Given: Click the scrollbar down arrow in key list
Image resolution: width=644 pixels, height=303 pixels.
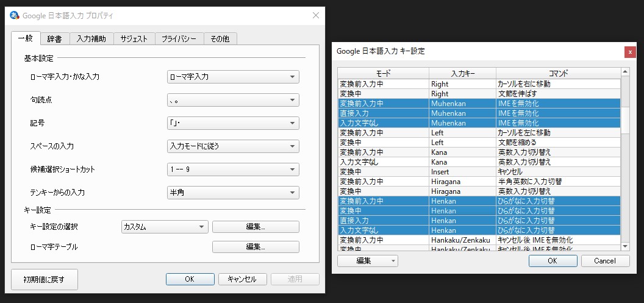Looking at the screenshot, I should click(624, 245).
